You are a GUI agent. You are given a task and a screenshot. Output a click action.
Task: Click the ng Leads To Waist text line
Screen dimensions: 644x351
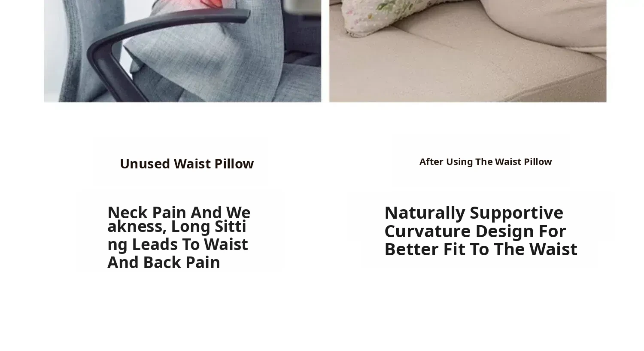178,244
